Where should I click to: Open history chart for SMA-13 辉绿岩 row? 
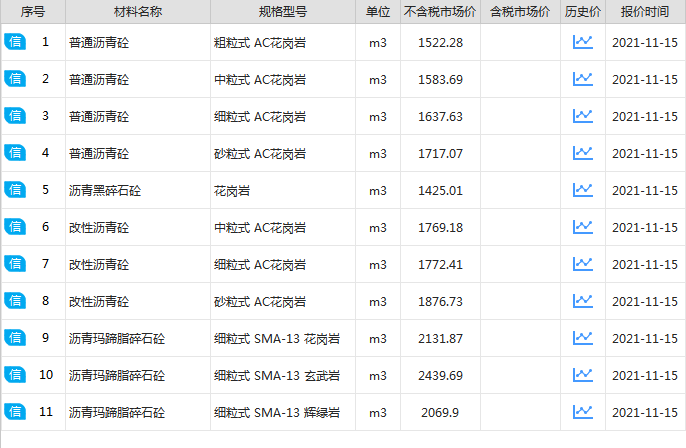tap(582, 412)
